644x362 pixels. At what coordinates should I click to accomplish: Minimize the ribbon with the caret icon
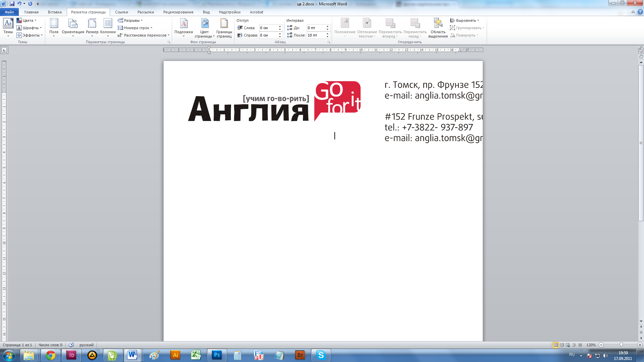633,12
